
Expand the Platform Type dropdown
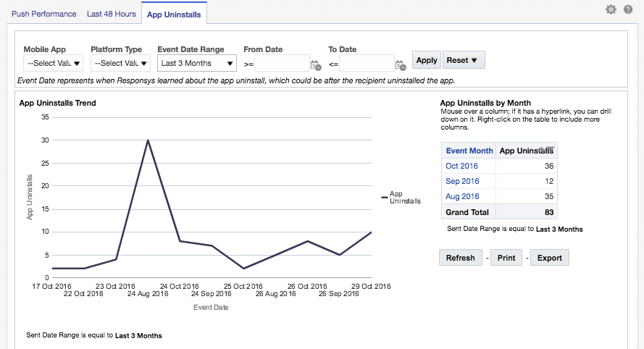point(120,63)
